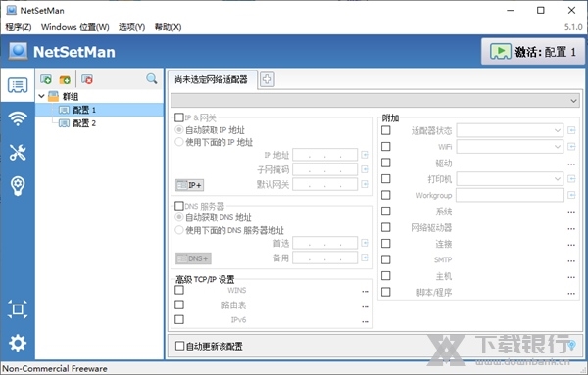The image size is (588, 375).
Task: Enable the DNS 服务器 checkbox
Action: point(179,206)
